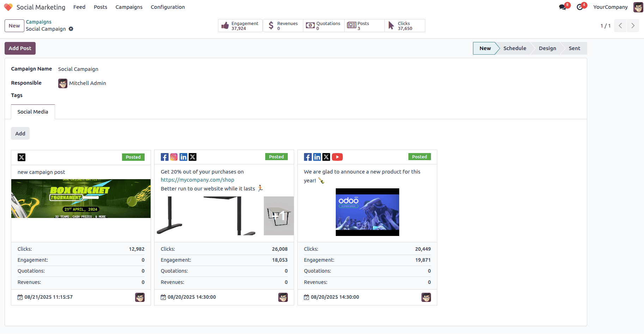Click the Add Post button
Image resolution: width=644 pixels, height=334 pixels.
coord(20,48)
